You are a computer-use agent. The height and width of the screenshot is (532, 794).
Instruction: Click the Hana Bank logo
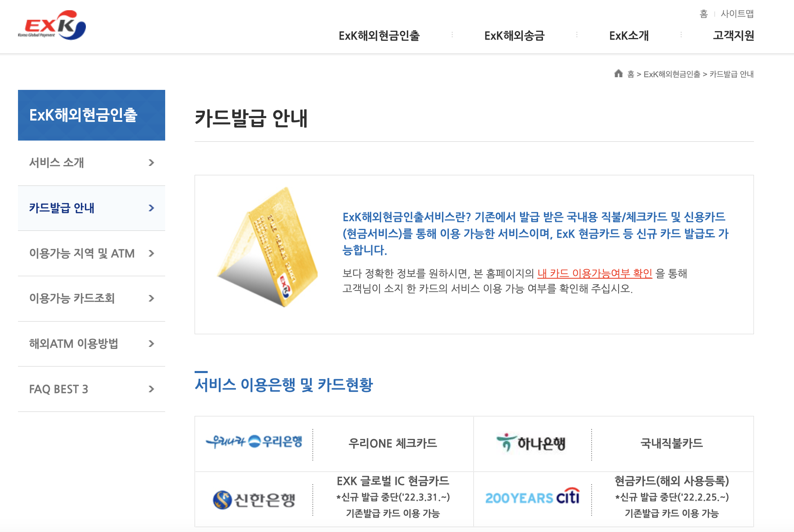point(531,443)
